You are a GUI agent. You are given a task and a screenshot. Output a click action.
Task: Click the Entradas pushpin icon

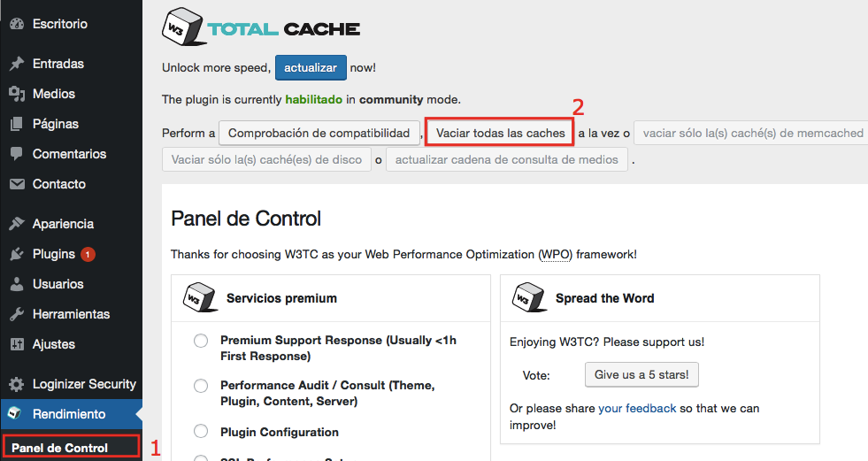pos(17,64)
